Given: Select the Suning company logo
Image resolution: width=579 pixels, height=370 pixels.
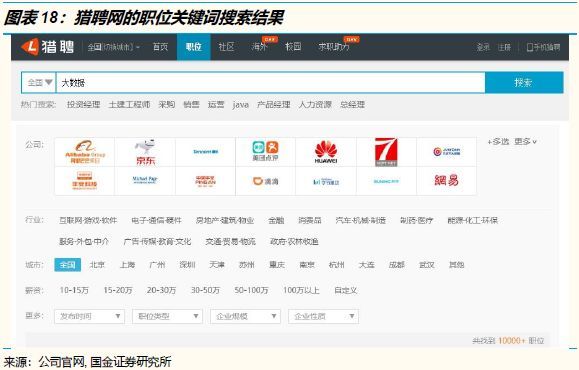Looking at the screenshot, I should click(x=386, y=181).
